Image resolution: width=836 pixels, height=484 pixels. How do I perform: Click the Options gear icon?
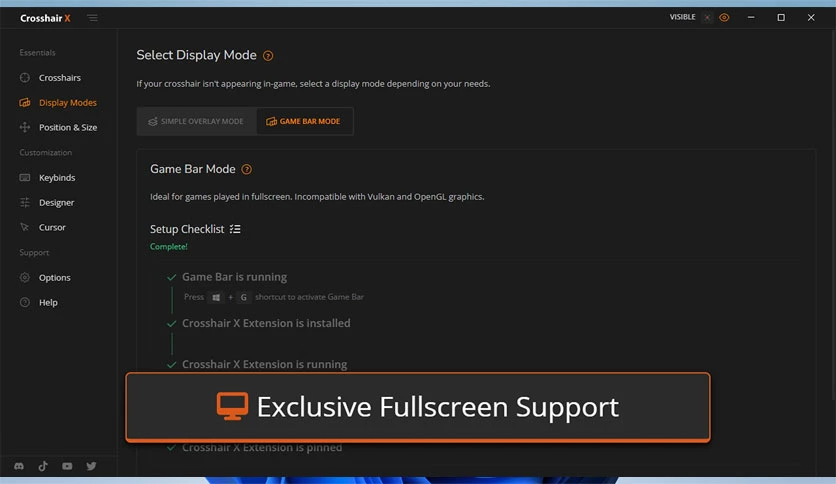pos(25,277)
